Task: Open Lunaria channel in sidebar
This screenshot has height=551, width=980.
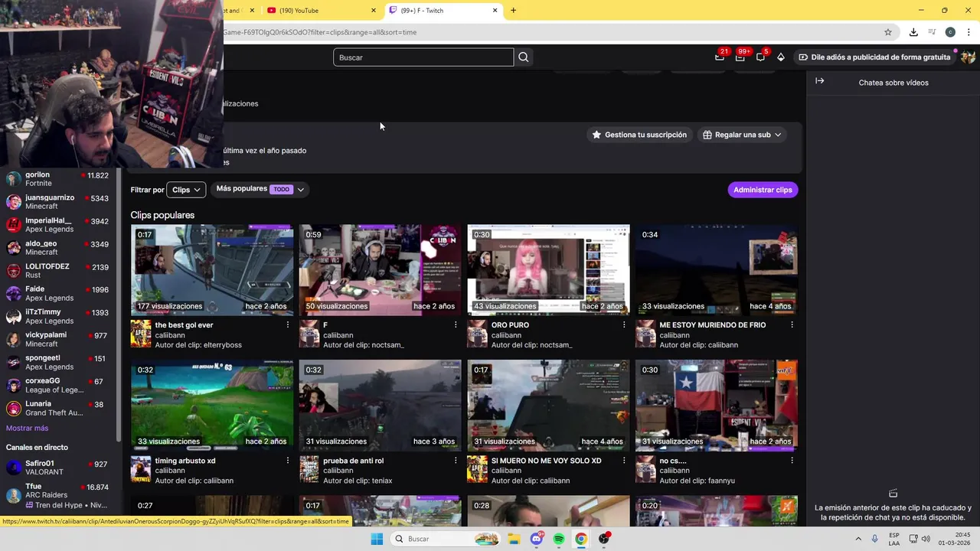Action: point(57,409)
